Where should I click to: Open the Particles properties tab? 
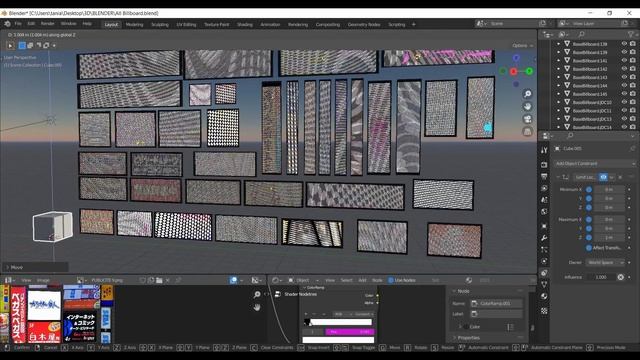544,249
